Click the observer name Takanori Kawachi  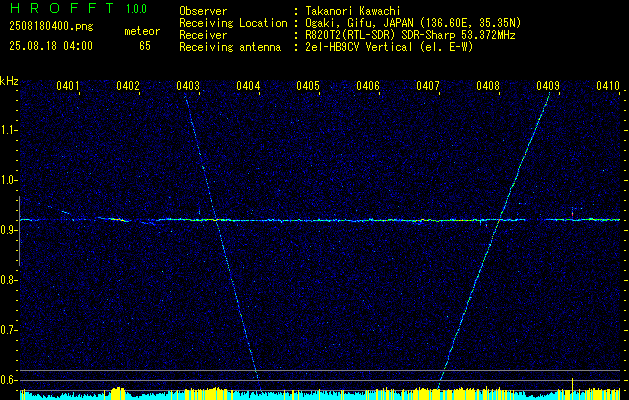(x=353, y=11)
